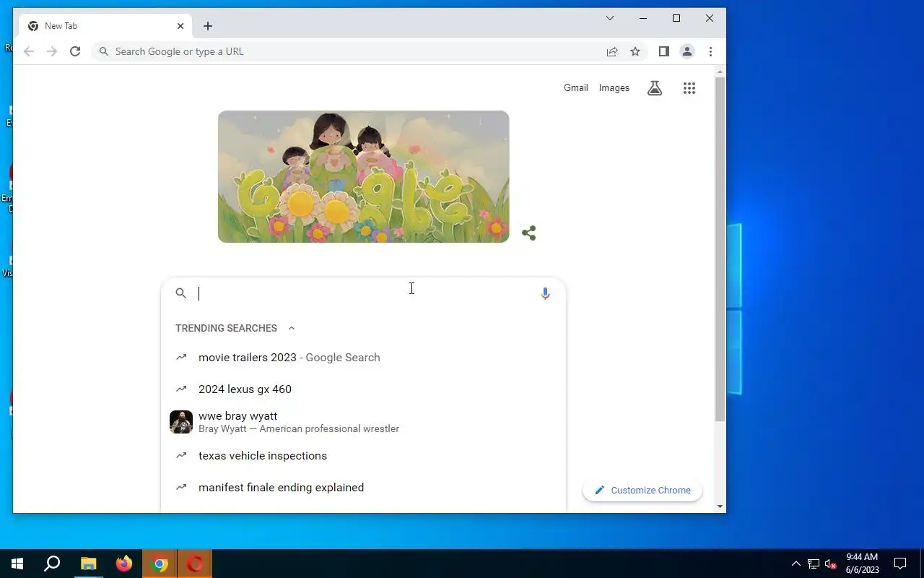Open Opera icon in taskbar
Viewport: 924px width, 578px height.
[195, 564]
